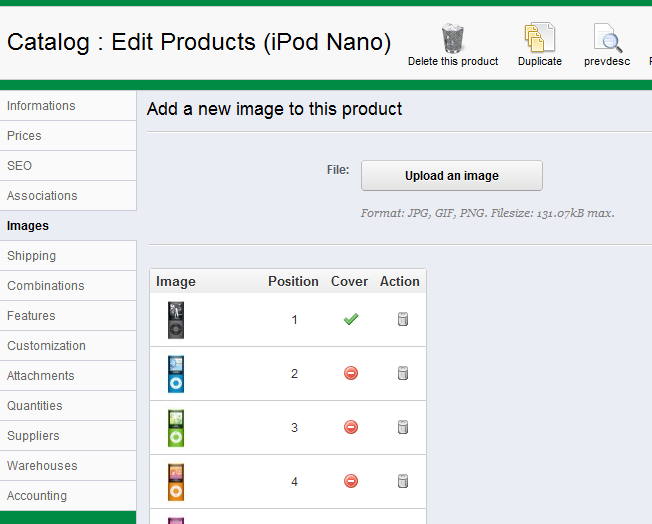Select the Warehouses tab

pyautogui.click(x=42, y=466)
